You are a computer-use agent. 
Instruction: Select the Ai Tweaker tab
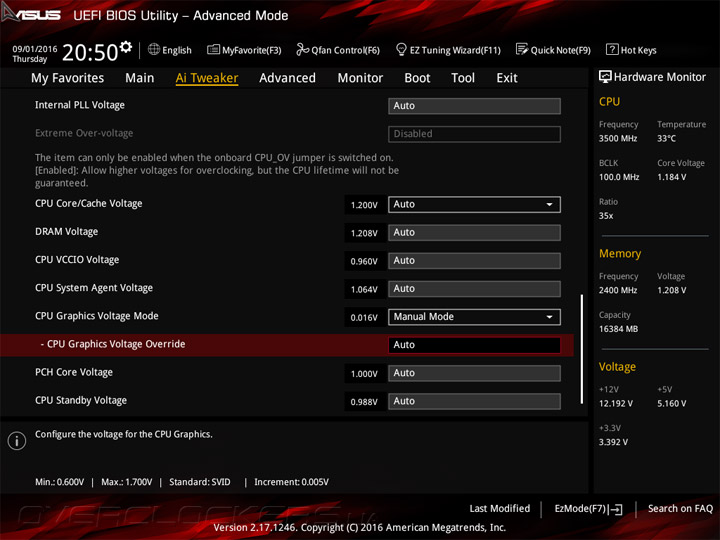(207, 78)
